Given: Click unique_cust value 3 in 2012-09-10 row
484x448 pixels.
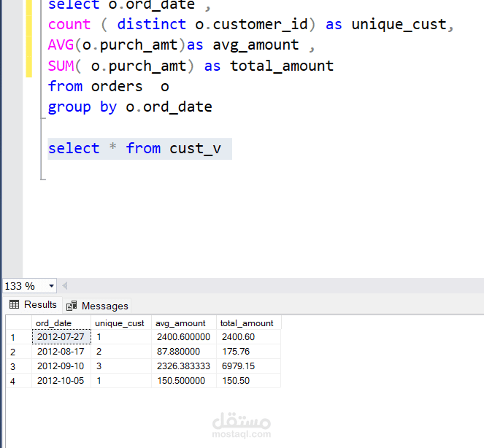Looking at the screenshot, I should 121,366.
